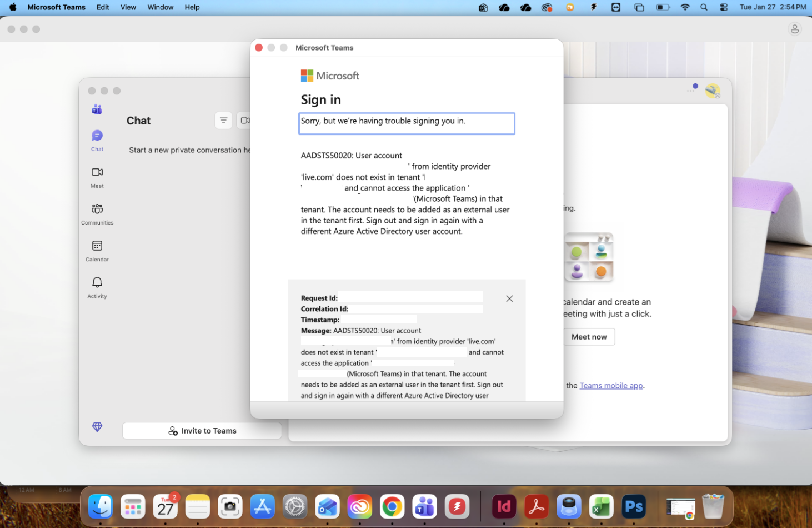This screenshot has height=528, width=812.
Task: Open the Trash in the Dock
Action: coord(713,506)
